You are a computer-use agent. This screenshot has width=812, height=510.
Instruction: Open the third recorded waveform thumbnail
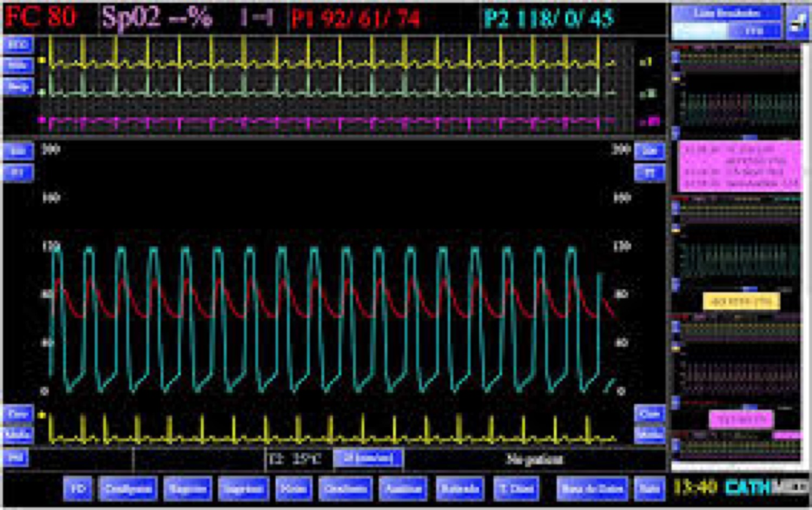click(736, 361)
